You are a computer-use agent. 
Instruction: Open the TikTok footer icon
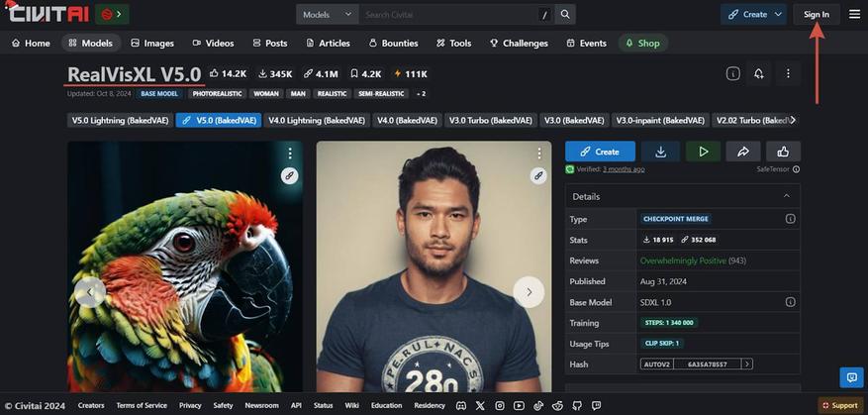538,405
